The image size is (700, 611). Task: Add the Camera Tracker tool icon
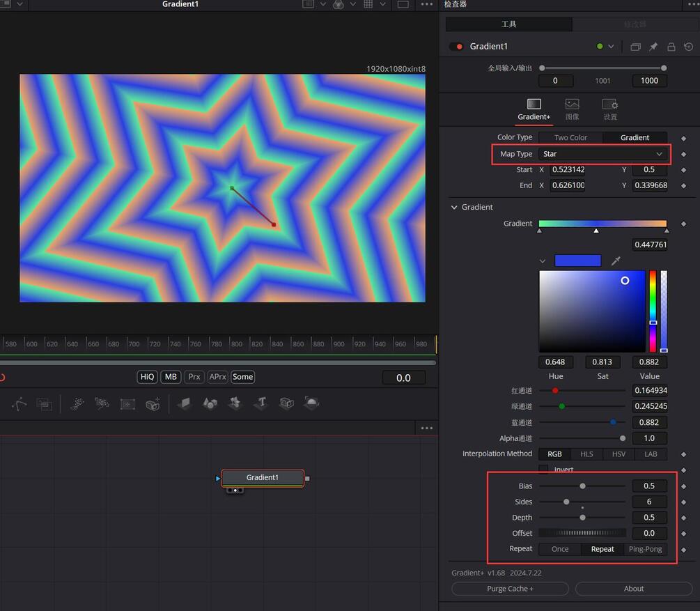click(x=153, y=404)
